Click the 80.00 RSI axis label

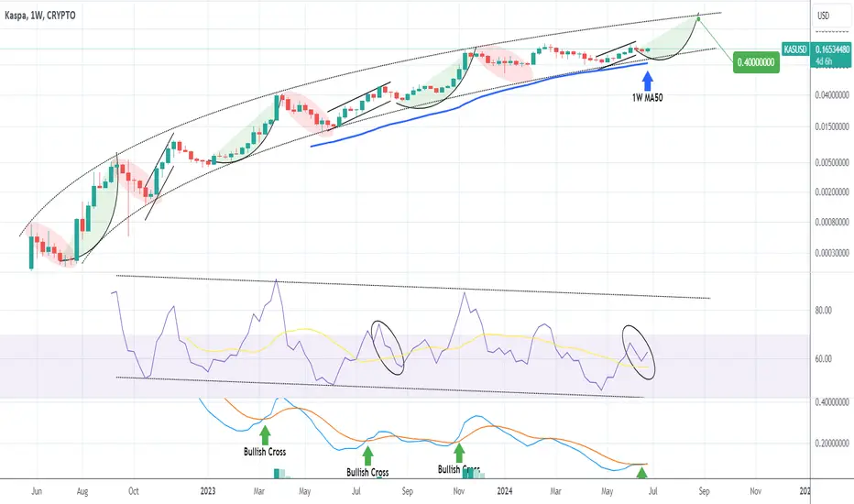(x=823, y=311)
